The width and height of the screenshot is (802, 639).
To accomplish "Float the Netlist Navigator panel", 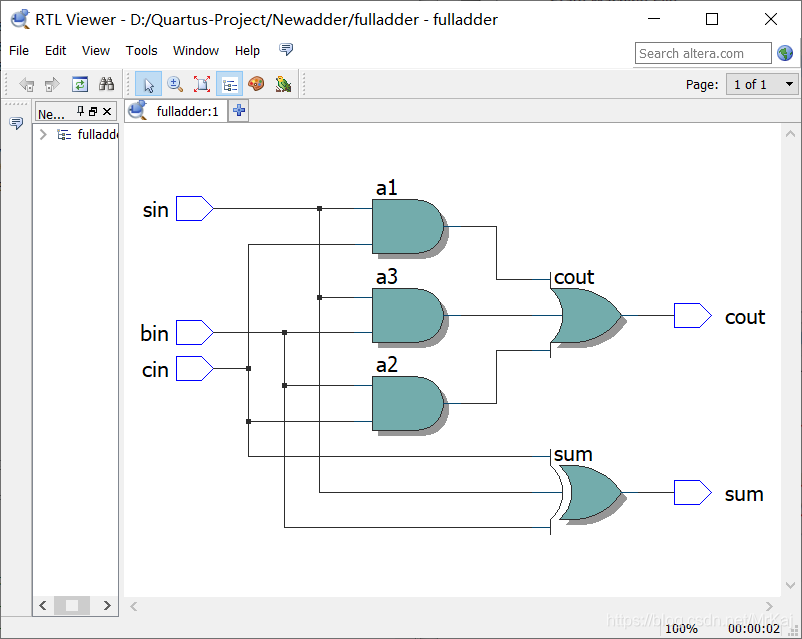I will [x=93, y=111].
